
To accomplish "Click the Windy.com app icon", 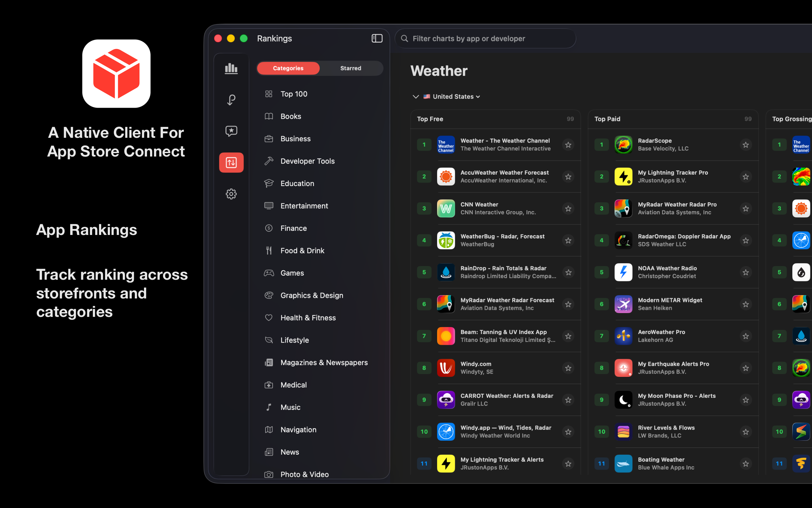I will pyautogui.click(x=446, y=368).
